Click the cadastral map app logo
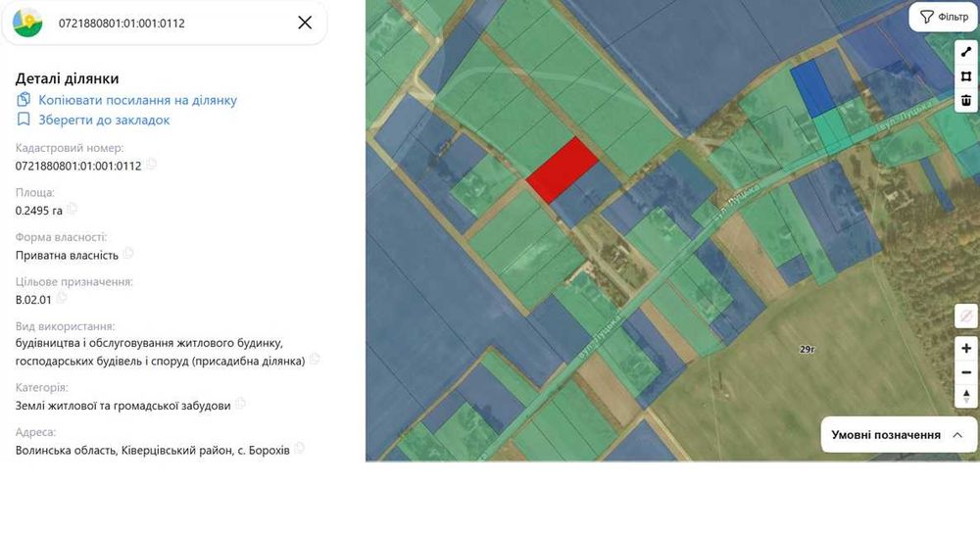The width and height of the screenshot is (980, 535). pos(27,24)
